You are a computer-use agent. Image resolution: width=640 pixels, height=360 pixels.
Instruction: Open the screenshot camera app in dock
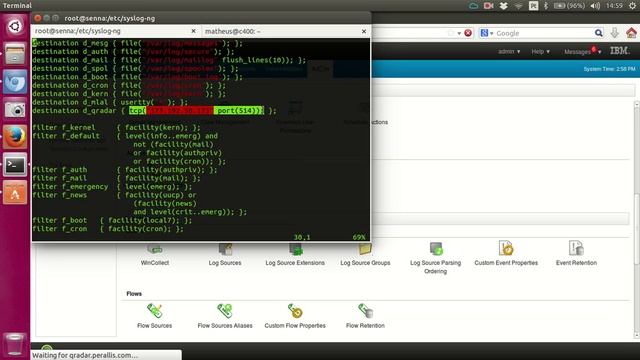click(x=15, y=109)
